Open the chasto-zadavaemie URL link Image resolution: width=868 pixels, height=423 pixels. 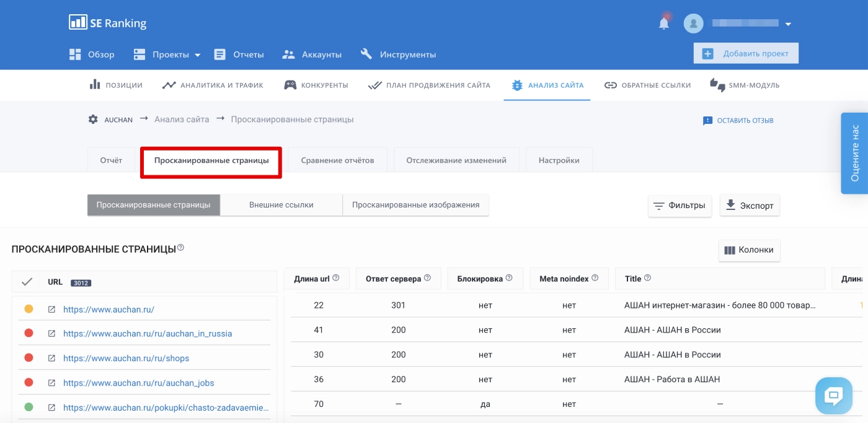(166, 408)
